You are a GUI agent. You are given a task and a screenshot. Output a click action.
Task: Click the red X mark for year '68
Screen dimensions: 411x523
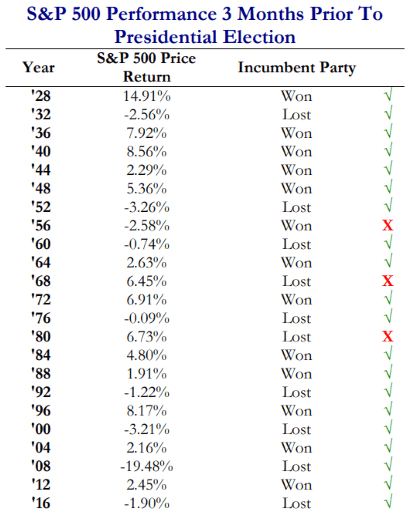tap(388, 281)
